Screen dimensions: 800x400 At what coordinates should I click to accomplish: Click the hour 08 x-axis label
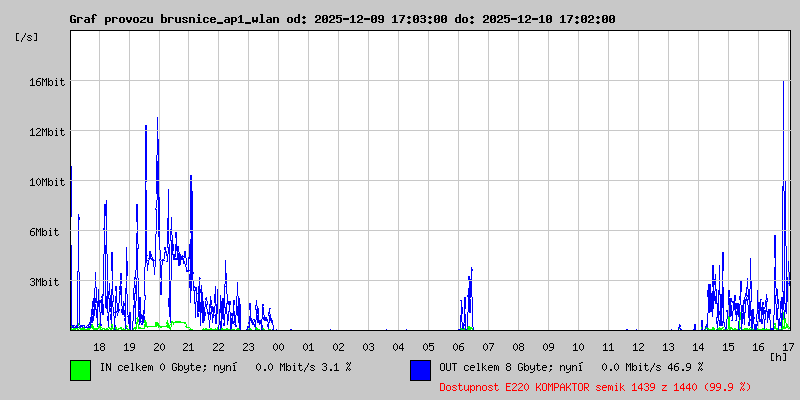(x=518, y=347)
